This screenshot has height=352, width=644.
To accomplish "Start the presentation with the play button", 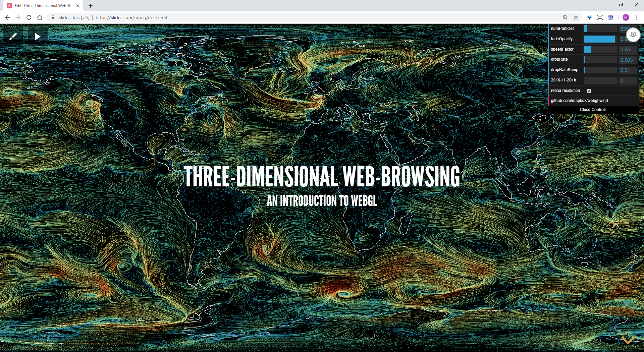I will pos(38,37).
